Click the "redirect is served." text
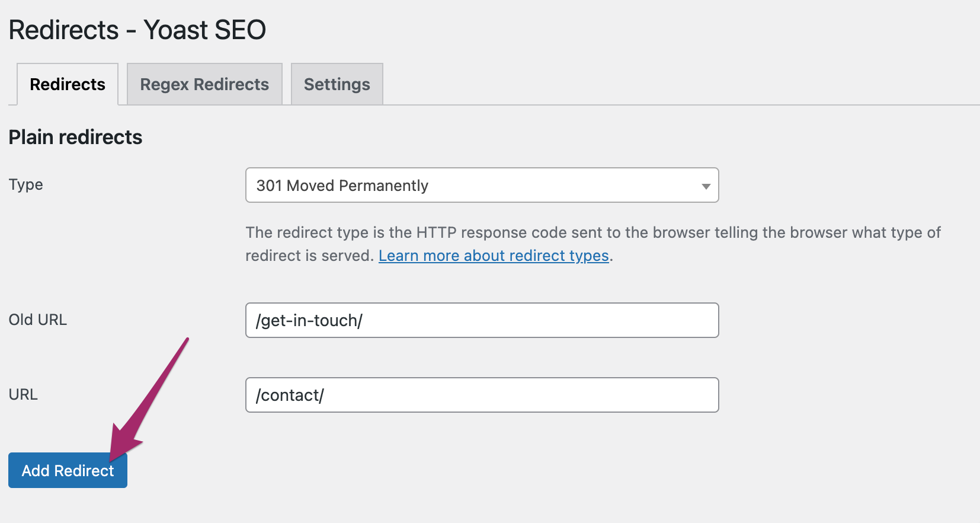 [x=309, y=256]
